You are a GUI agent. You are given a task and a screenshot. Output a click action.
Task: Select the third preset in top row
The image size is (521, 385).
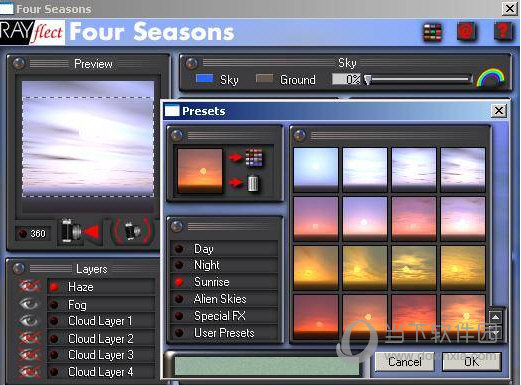point(414,170)
